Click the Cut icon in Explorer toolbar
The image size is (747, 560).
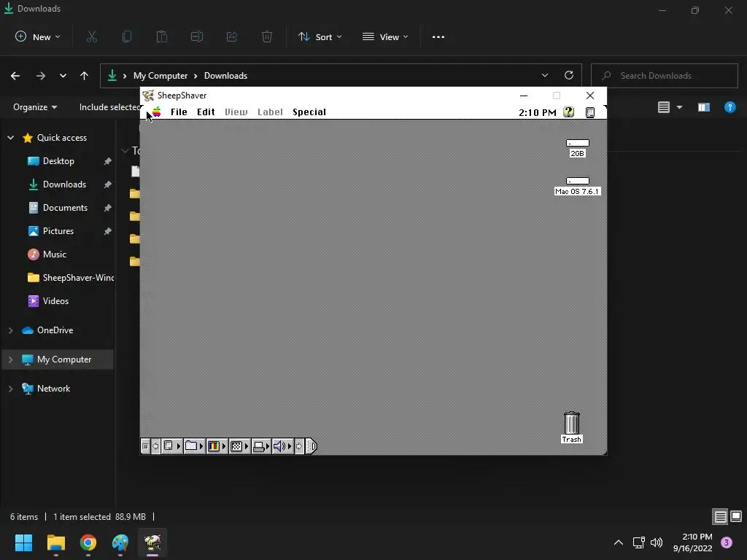click(x=92, y=36)
